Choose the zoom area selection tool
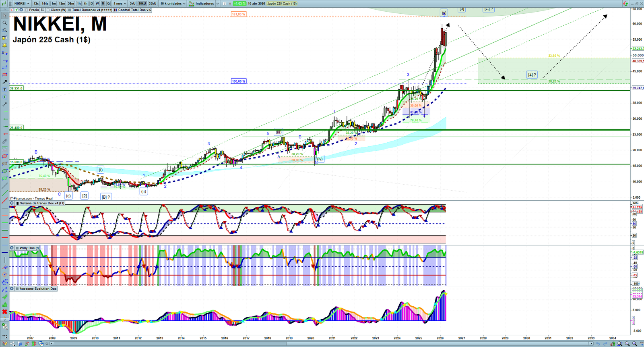Viewport: 644px width, 347px height. click(4, 30)
